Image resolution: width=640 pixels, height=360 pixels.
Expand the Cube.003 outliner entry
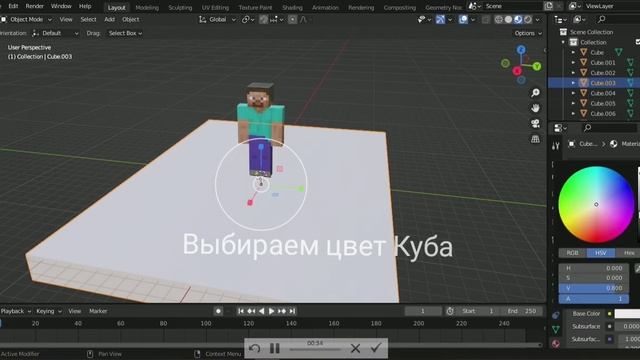[x=573, y=83]
